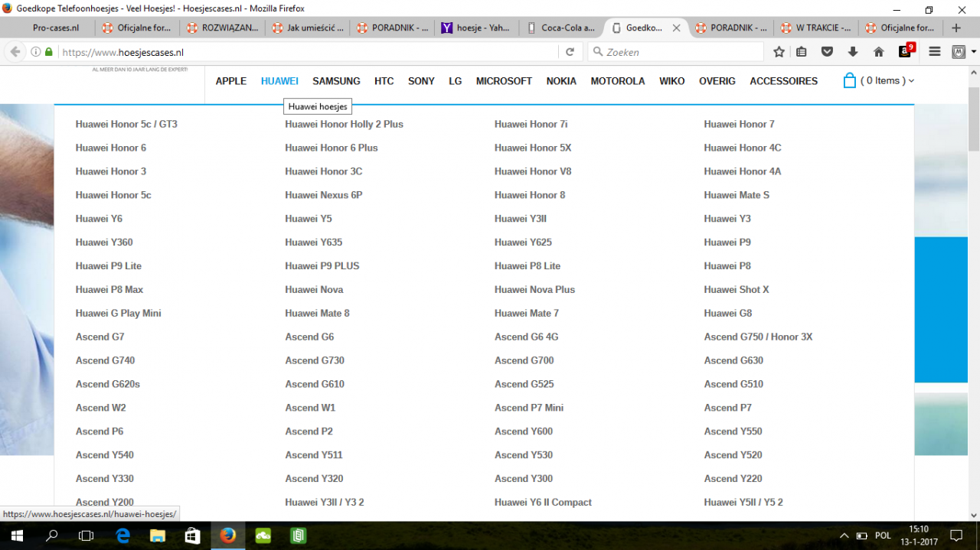
Task: Switch to the Jak umieścić tab
Action: click(x=307, y=28)
